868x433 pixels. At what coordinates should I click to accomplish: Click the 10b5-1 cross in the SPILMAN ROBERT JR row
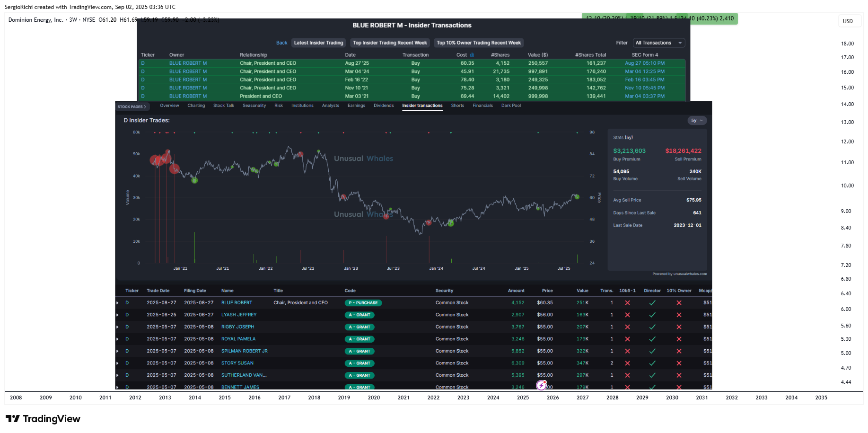point(627,351)
